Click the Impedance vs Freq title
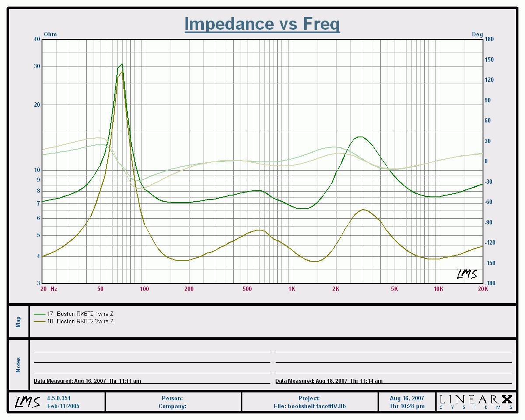 [x=262, y=24]
